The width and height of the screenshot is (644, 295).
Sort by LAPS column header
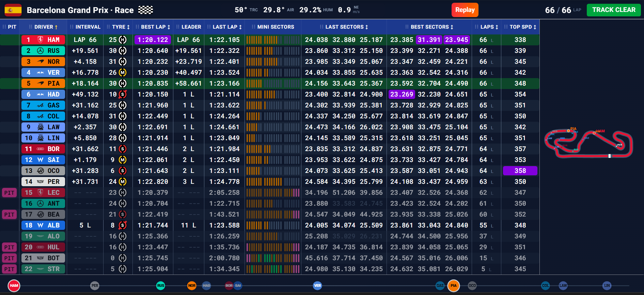click(x=487, y=27)
